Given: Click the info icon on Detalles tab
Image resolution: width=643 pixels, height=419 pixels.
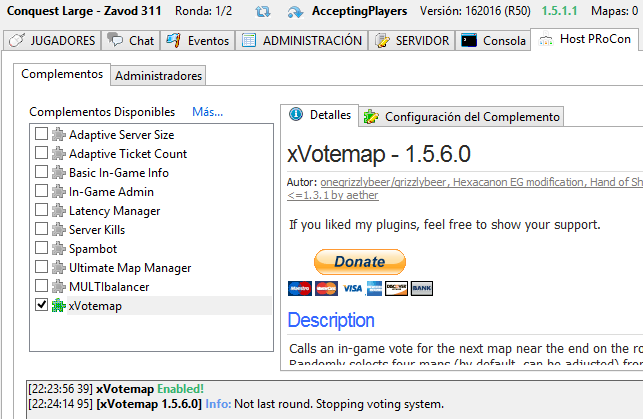Looking at the screenshot, I should point(296,116).
